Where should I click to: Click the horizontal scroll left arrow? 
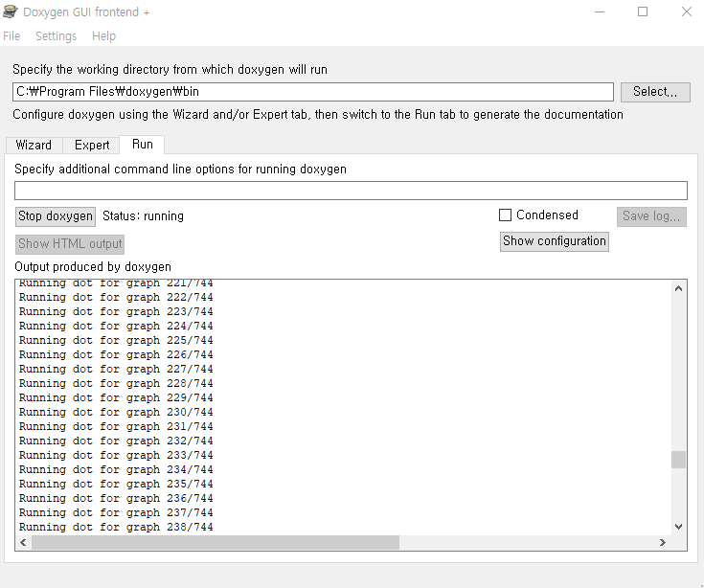click(x=23, y=543)
